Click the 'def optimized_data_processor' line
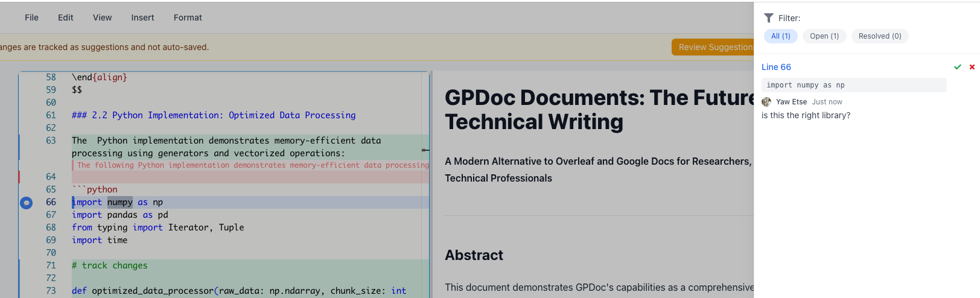The image size is (980, 298). click(x=239, y=291)
